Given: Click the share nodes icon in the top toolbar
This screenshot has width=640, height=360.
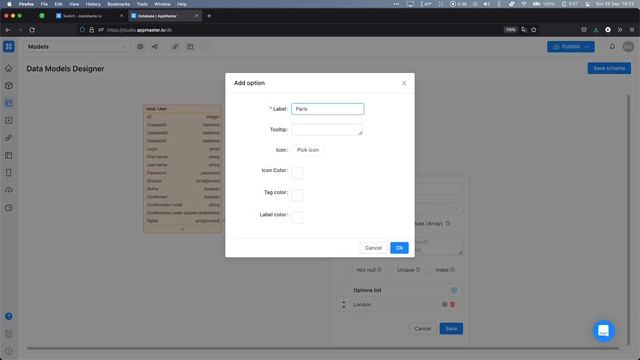Looking at the screenshot, I should pyautogui.click(x=155, y=47).
